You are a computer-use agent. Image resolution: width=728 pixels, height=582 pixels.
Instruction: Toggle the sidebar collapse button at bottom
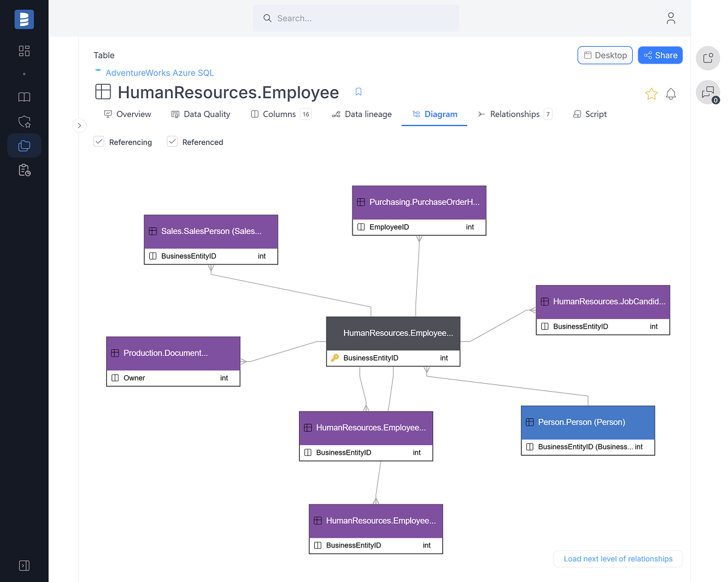(24, 566)
